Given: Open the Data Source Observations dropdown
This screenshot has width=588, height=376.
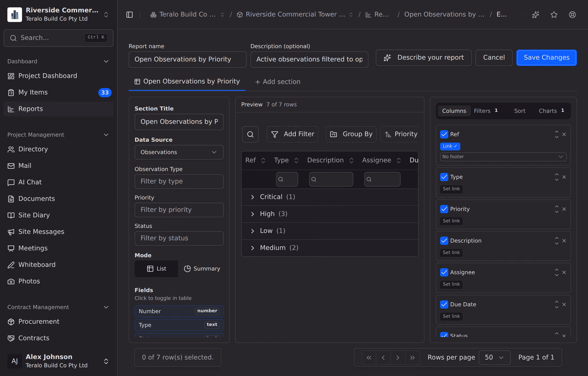Looking at the screenshot, I should coord(179,152).
